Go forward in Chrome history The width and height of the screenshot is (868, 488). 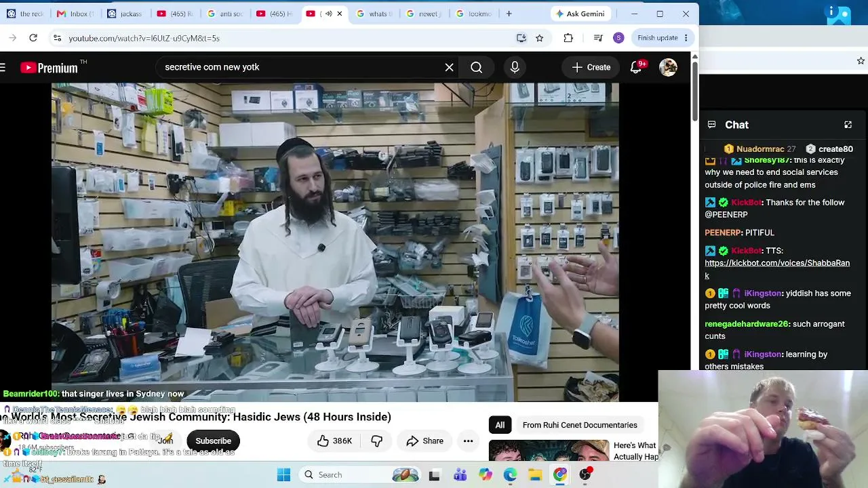tap(12, 38)
